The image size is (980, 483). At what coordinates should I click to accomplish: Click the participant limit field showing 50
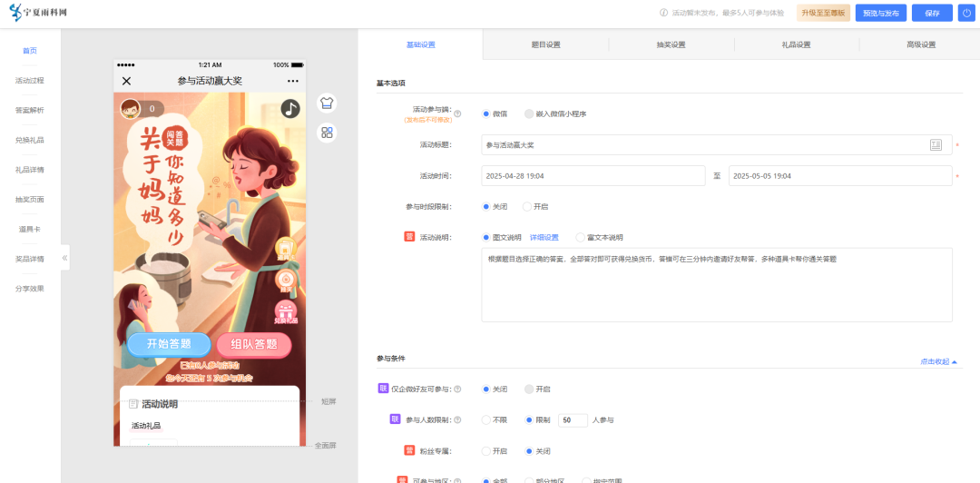(573, 420)
